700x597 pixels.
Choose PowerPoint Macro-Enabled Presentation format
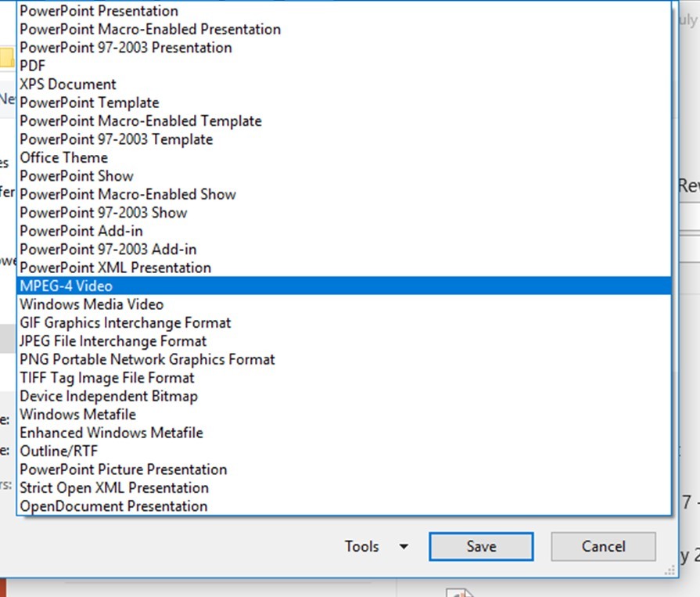(x=344, y=29)
